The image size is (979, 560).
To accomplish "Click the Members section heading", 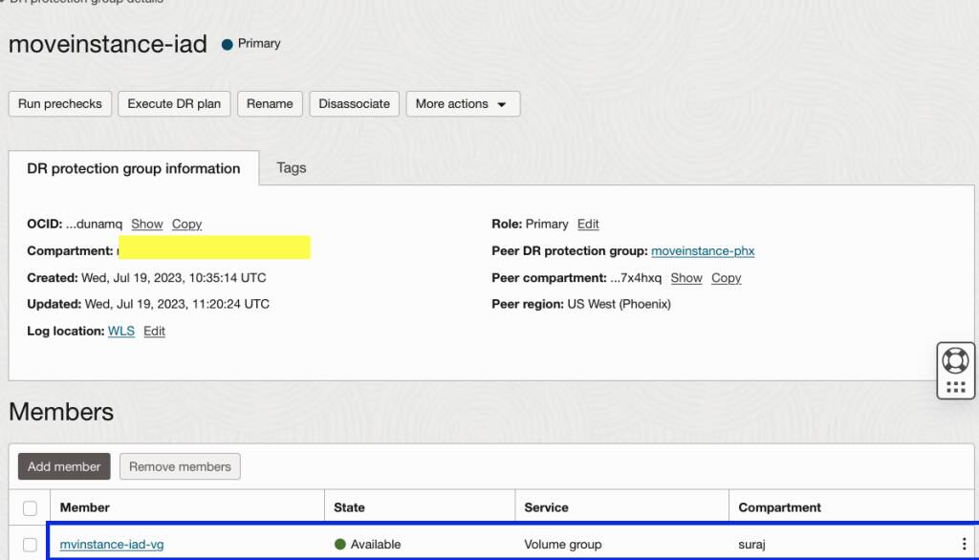I will pyautogui.click(x=61, y=412).
